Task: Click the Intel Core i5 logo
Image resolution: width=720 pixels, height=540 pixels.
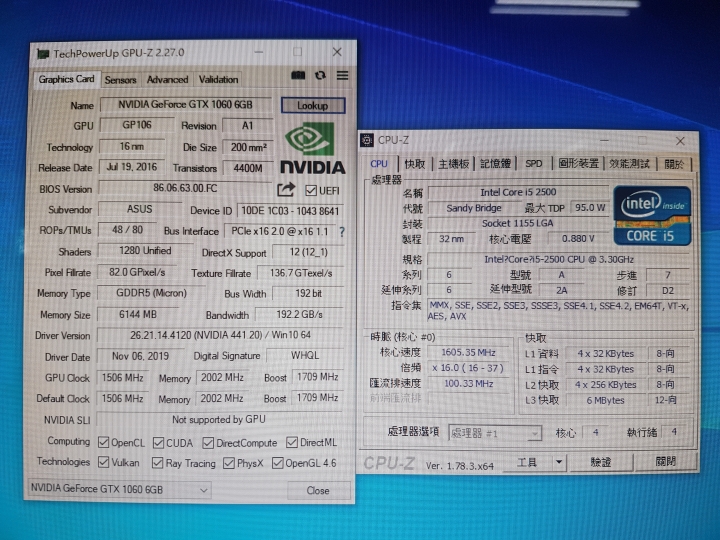Action: pos(652,215)
